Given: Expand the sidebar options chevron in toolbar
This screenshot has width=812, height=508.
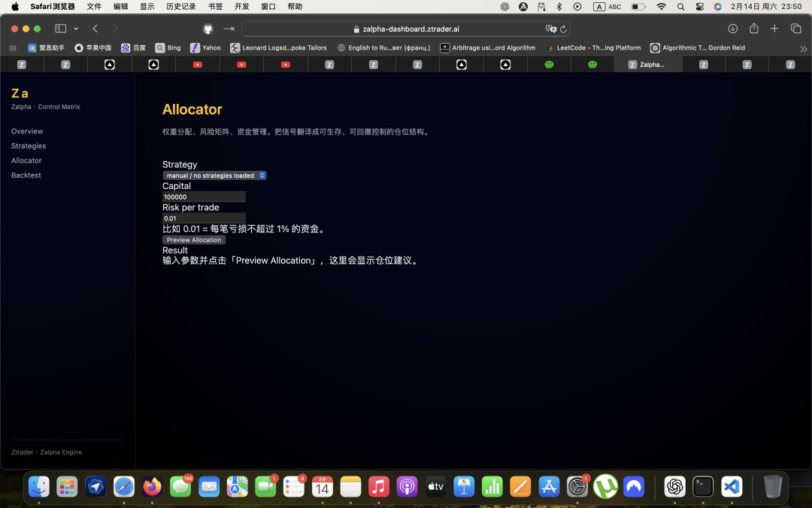Looking at the screenshot, I should coord(76,29).
